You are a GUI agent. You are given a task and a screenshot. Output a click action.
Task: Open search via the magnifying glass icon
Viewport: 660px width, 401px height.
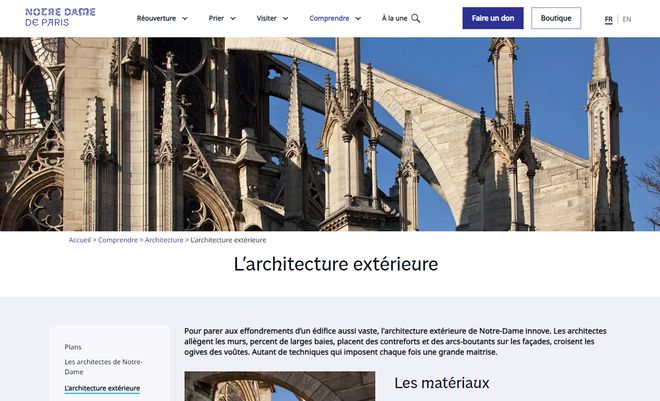[x=416, y=18]
